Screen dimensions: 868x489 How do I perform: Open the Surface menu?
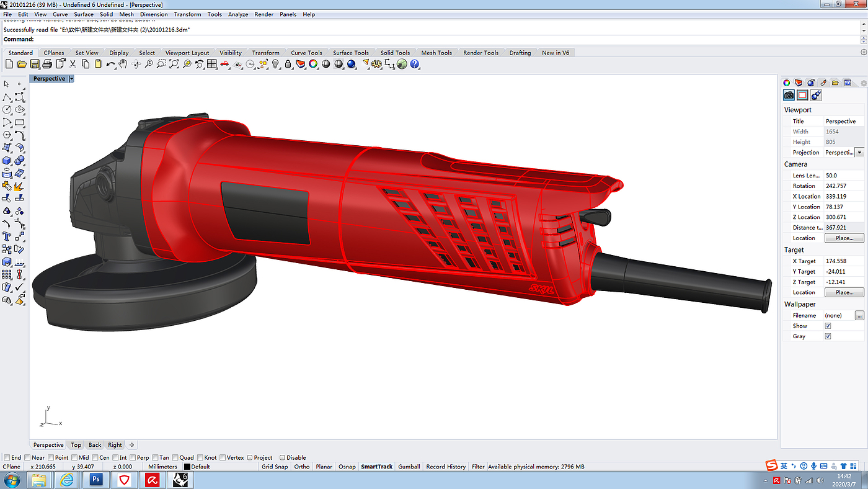tap(84, 14)
